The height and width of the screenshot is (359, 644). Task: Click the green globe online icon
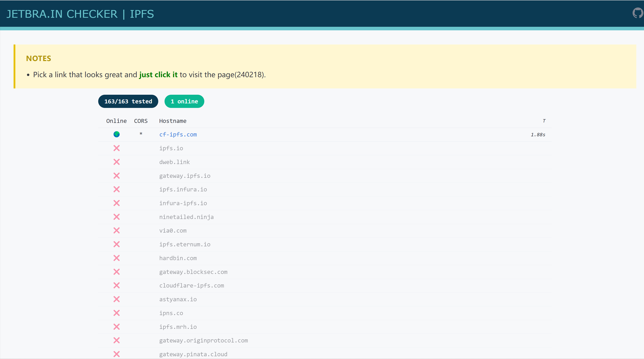pos(117,134)
